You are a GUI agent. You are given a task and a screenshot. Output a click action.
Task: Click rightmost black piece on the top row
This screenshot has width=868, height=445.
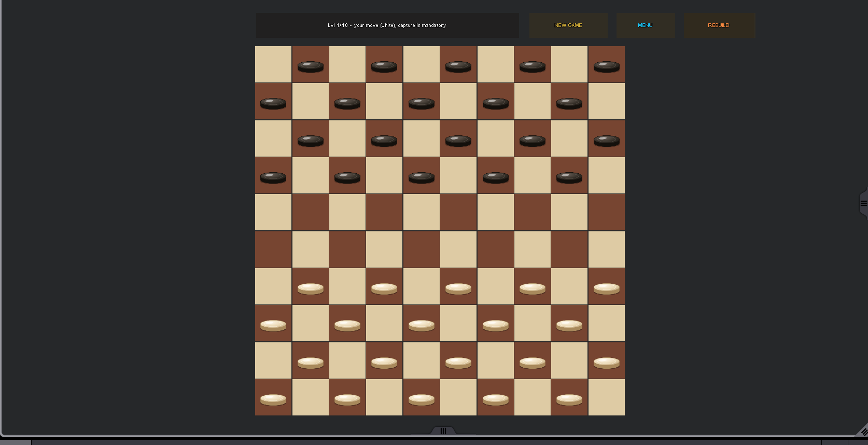point(607,66)
